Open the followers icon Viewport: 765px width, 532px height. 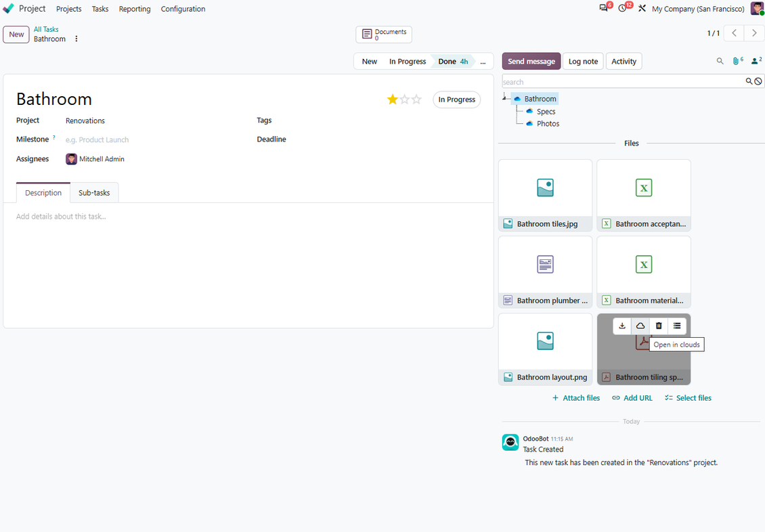756,61
